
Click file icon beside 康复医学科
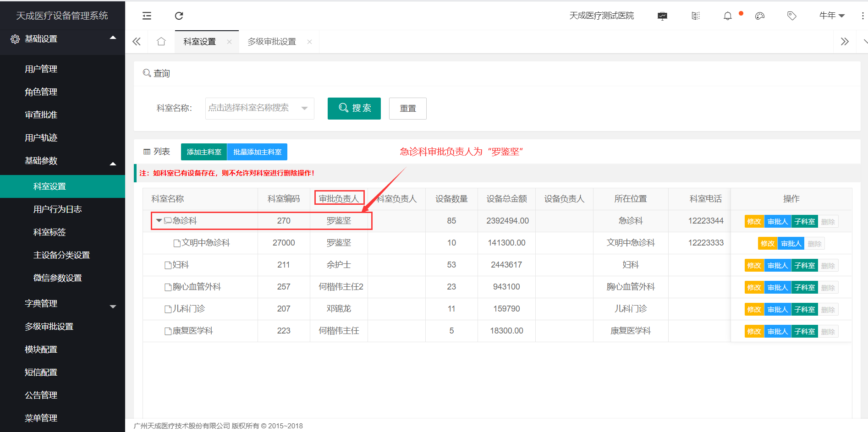click(168, 331)
